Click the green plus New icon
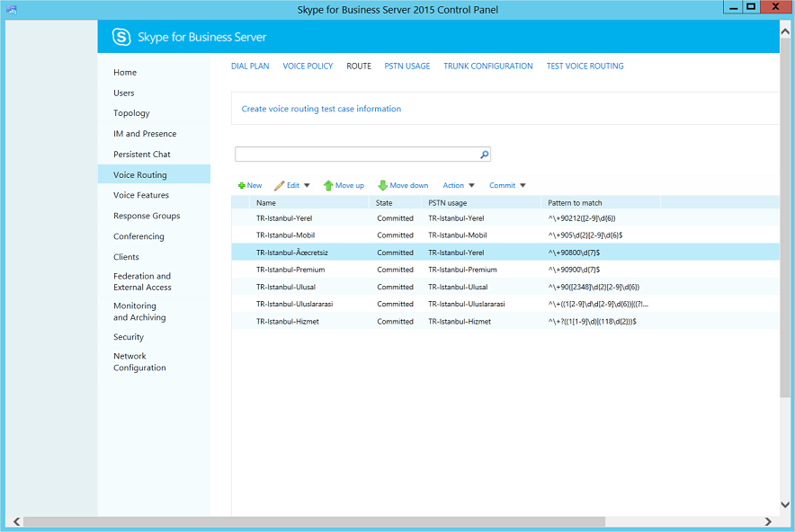 pyautogui.click(x=242, y=186)
